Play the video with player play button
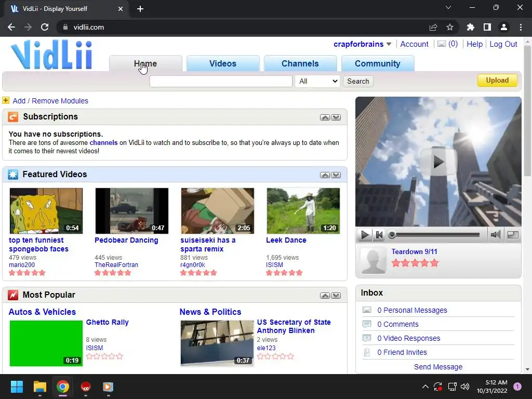 pyautogui.click(x=365, y=235)
